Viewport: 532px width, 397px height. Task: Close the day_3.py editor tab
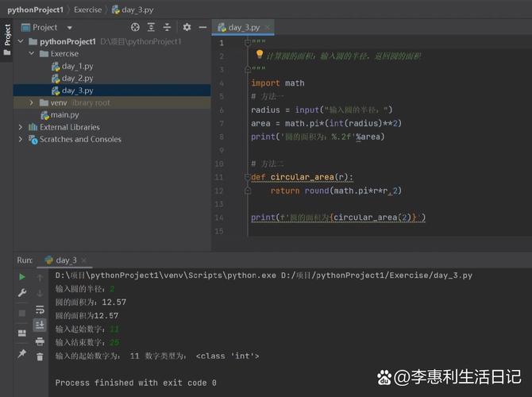268,27
